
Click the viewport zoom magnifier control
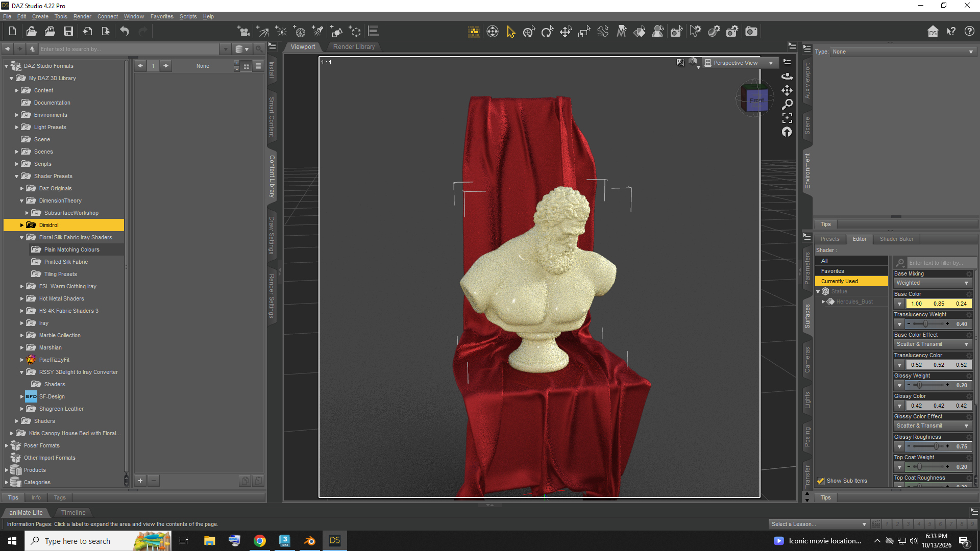[x=787, y=105]
